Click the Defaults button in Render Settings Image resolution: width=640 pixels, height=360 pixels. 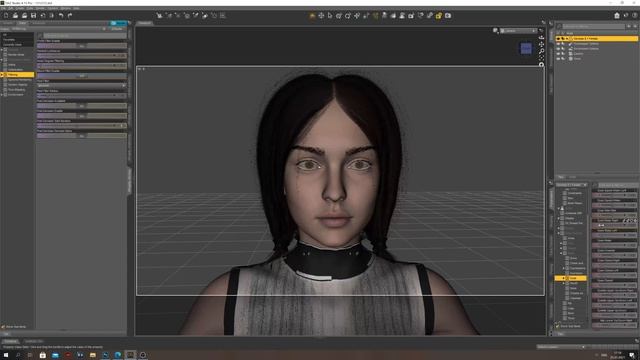pyautogui.click(x=117, y=29)
